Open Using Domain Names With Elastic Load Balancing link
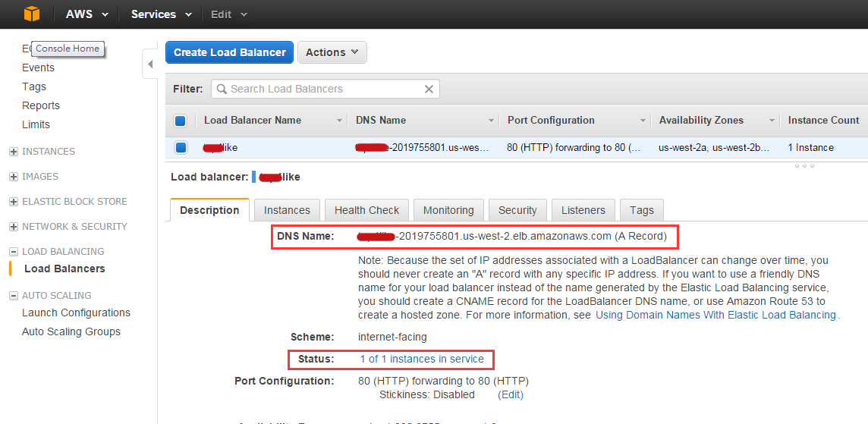The height and width of the screenshot is (424, 868). (715, 315)
